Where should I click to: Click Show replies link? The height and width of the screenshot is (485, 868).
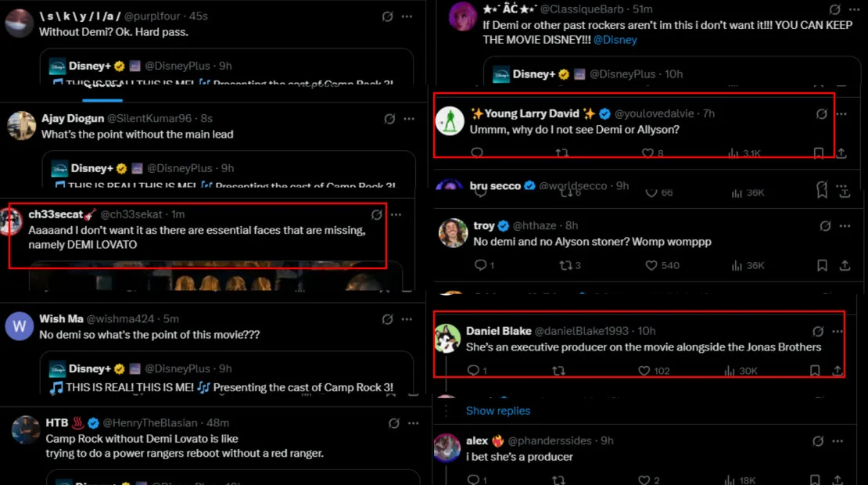[x=498, y=411]
